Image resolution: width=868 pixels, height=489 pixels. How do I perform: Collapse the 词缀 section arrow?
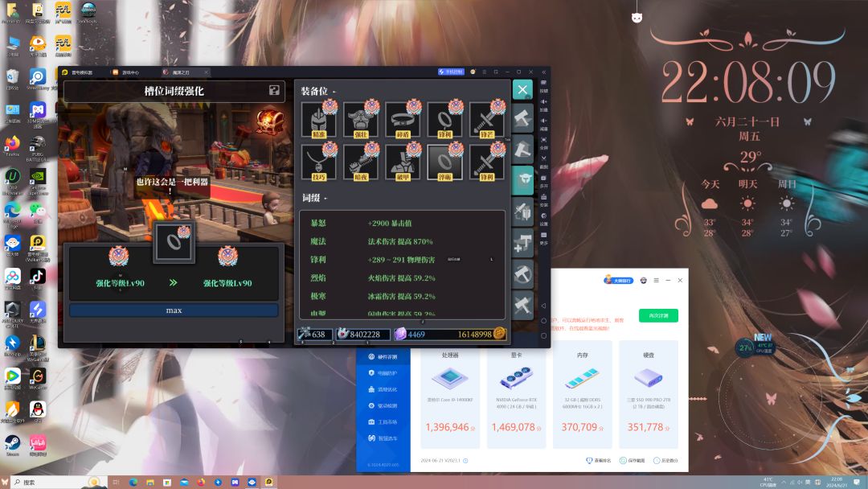[326, 199]
